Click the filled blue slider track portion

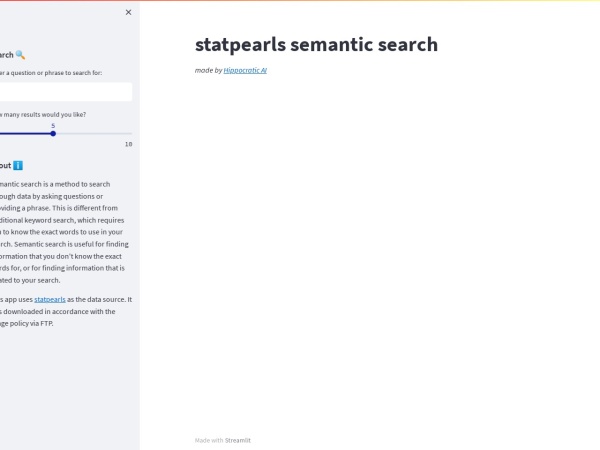pyautogui.click(x=25, y=133)
